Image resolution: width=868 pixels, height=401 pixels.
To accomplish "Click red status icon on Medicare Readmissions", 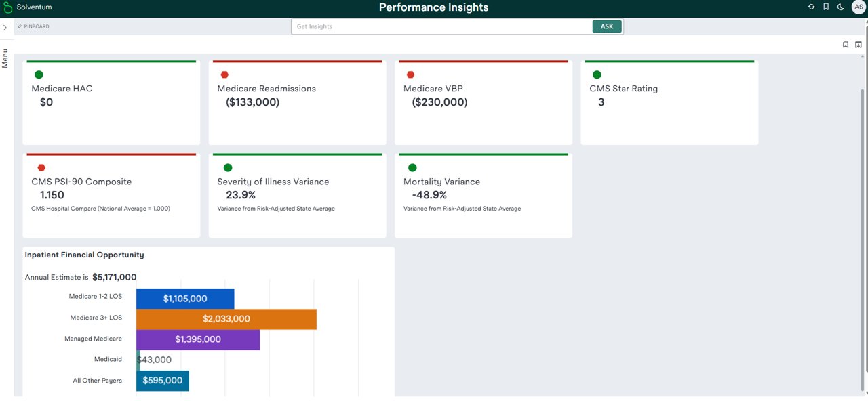I will click(x=224, y=75).
